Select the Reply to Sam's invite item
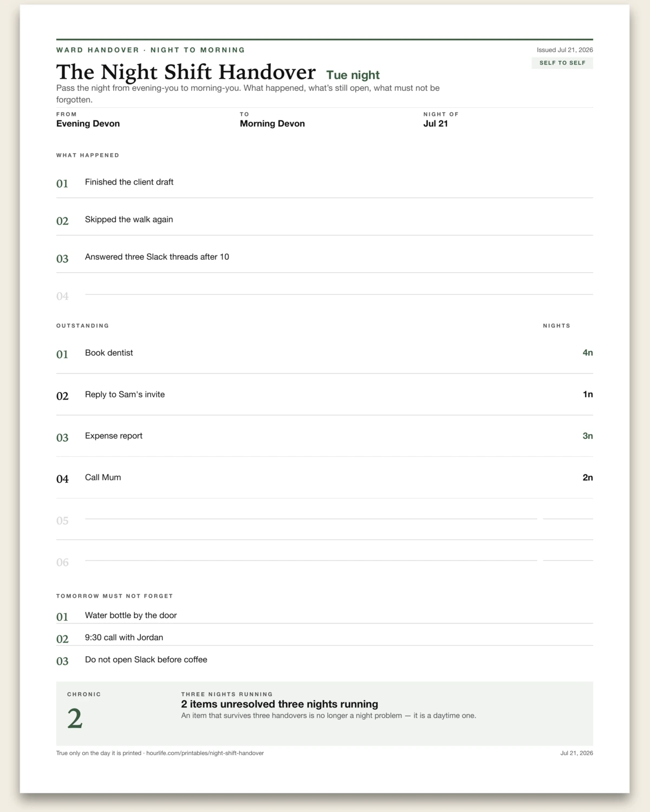 [x=125, y=394]
